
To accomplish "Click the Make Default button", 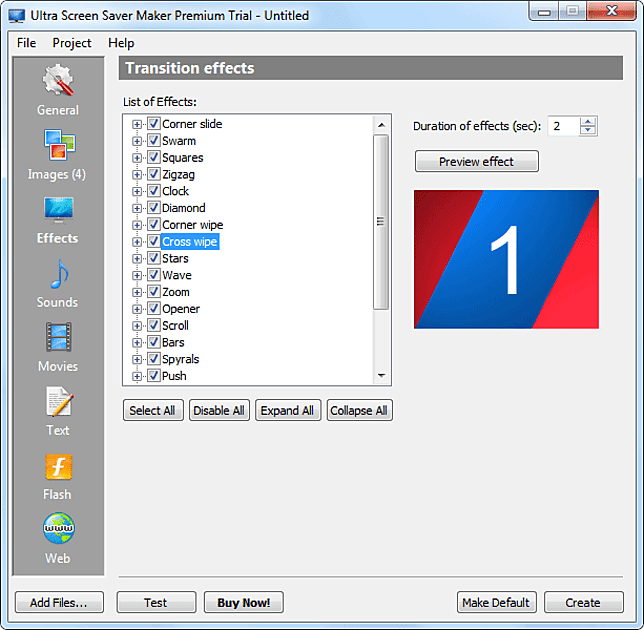I will [x=497, y=602].
